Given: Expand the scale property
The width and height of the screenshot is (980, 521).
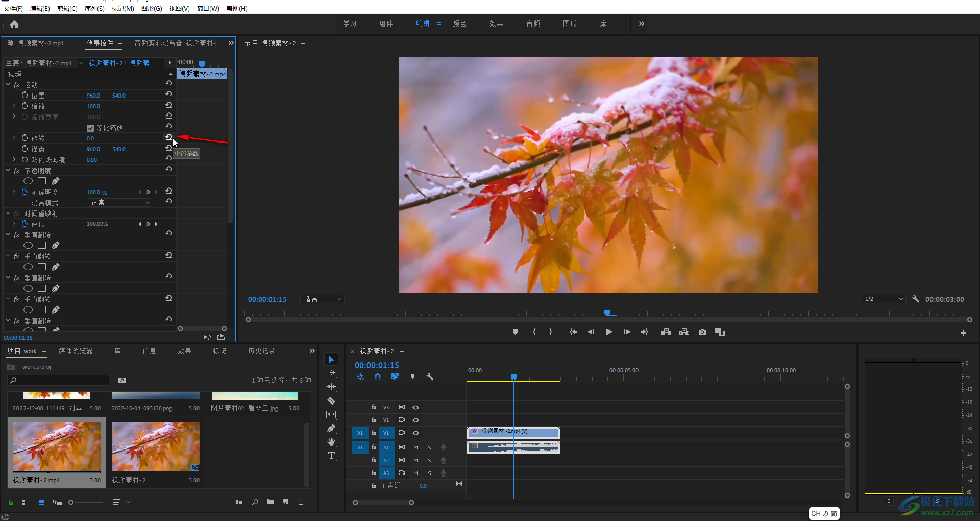Looking at the screenshot, I should click(14, 106).
